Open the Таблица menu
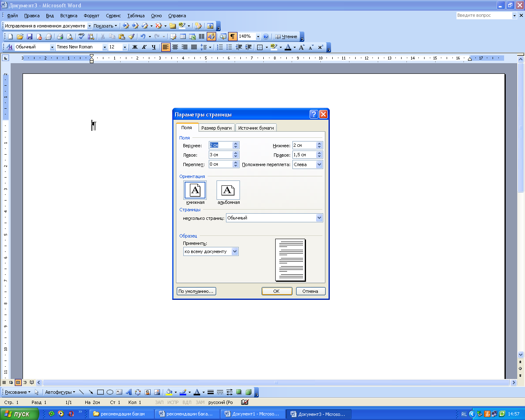 (136, 16)
